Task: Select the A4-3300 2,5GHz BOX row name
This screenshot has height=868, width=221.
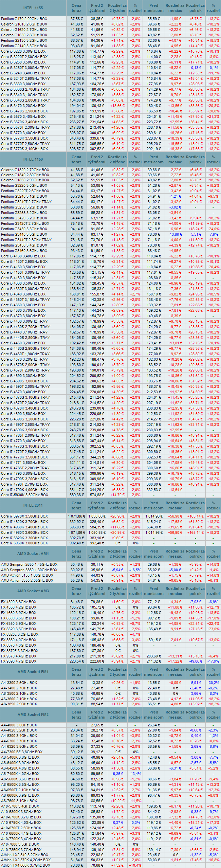Action: tap(19, 683)
